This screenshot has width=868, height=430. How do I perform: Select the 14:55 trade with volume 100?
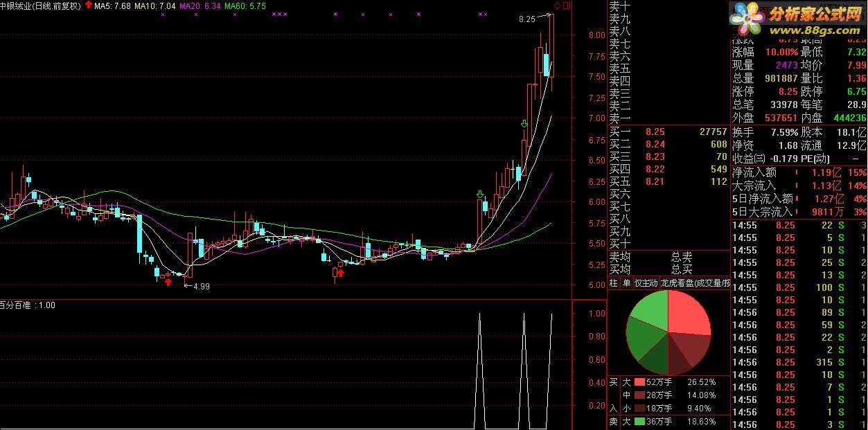tap(799, 287)
